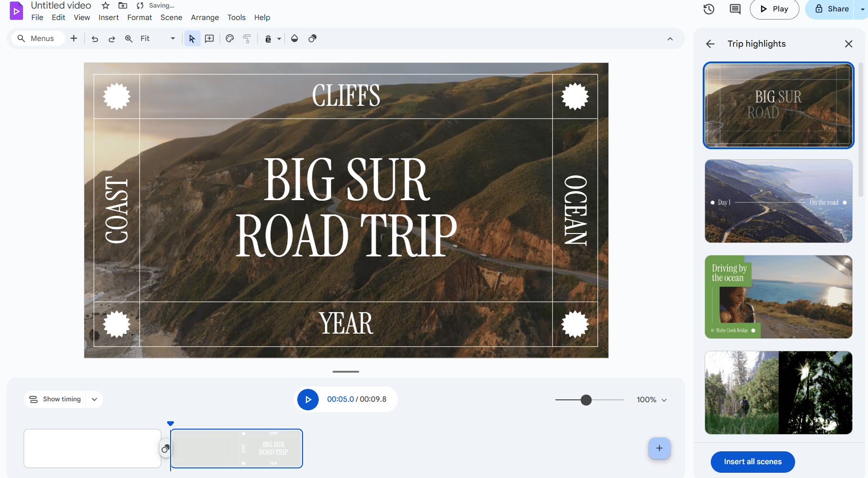Select the CLIFFS text on the canvas
Screen dimensions: 868x478
tap(346, 96)
